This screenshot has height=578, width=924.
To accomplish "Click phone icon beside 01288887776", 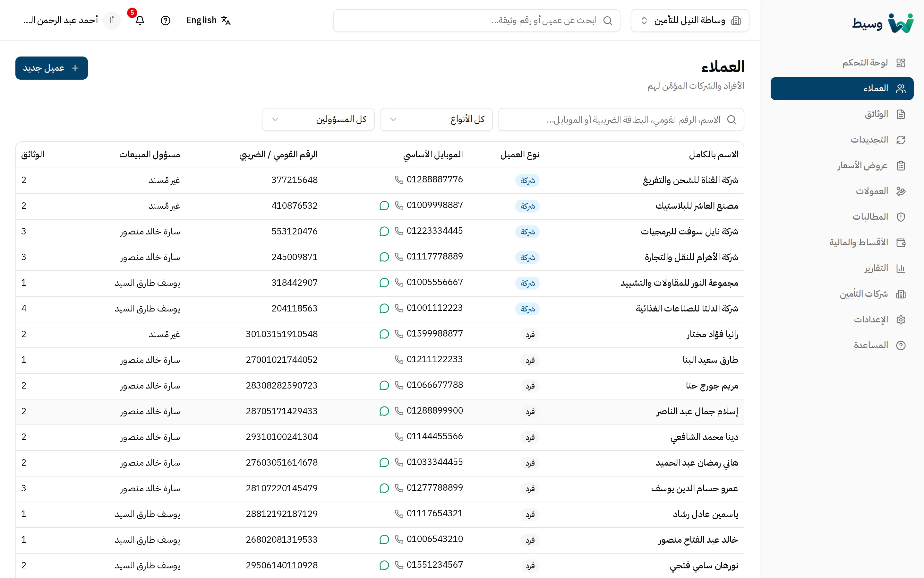I will pyautogui.click(x=399, y=180).
